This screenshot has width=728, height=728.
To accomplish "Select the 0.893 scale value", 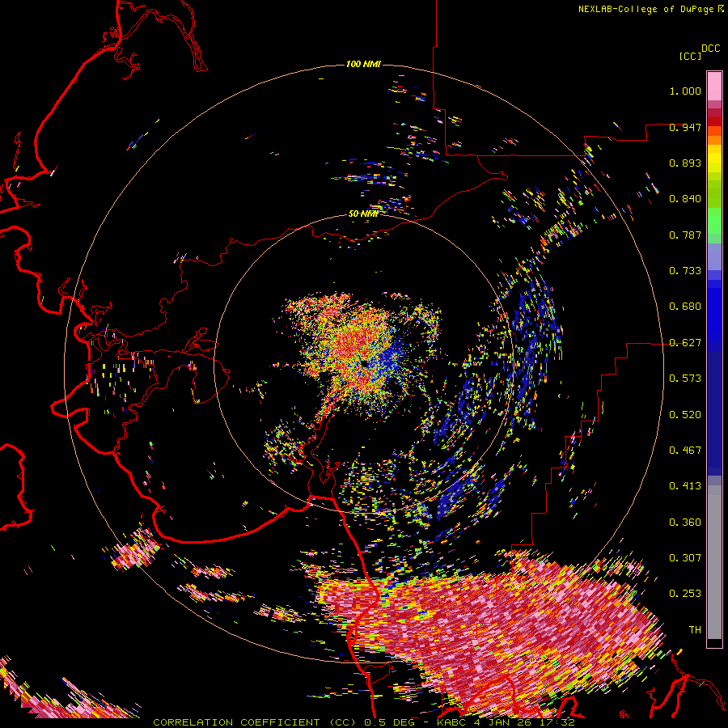I will pos(685,163).
